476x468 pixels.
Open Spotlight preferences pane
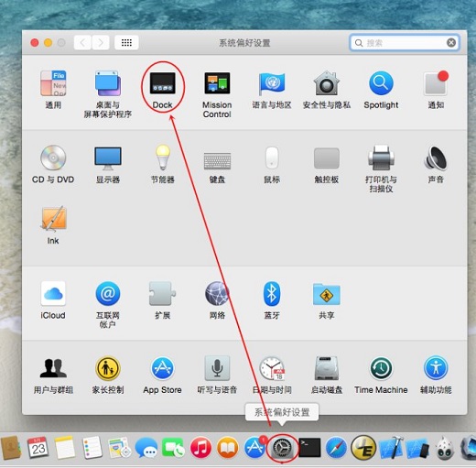pos(381,90)
